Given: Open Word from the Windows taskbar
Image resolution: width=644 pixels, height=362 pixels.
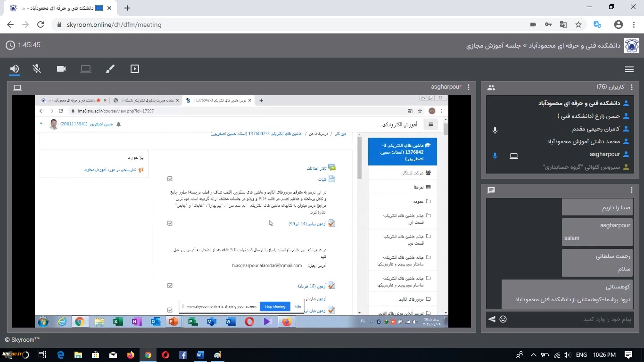Looking at the screenshot, I should click(x=200, y=355).
